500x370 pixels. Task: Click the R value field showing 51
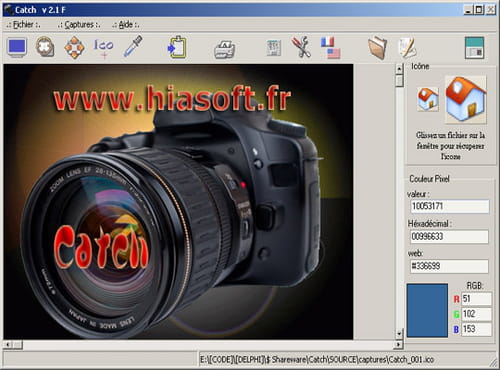[x=476, y=299]
